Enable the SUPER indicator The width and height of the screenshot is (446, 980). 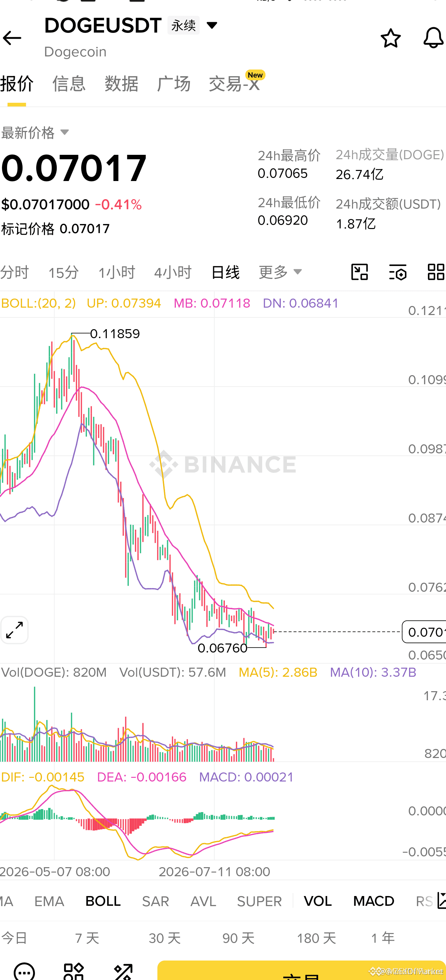tap(259, 901)
